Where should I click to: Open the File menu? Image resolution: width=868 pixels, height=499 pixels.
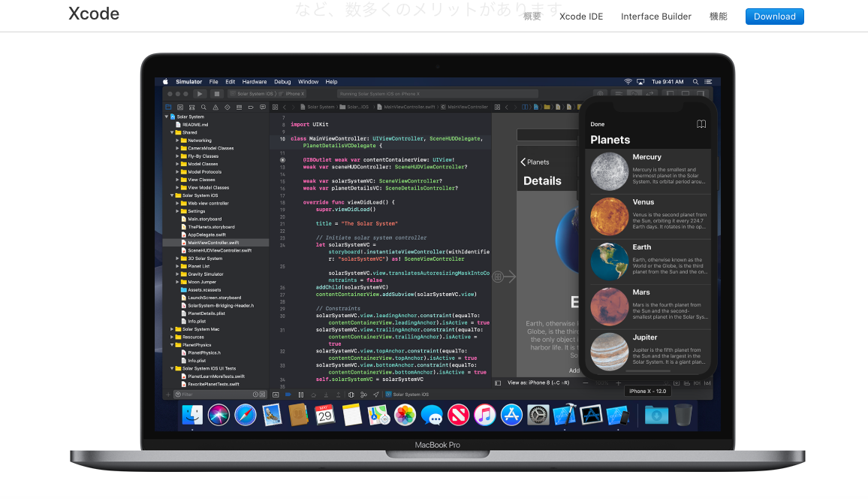[214, 82]
